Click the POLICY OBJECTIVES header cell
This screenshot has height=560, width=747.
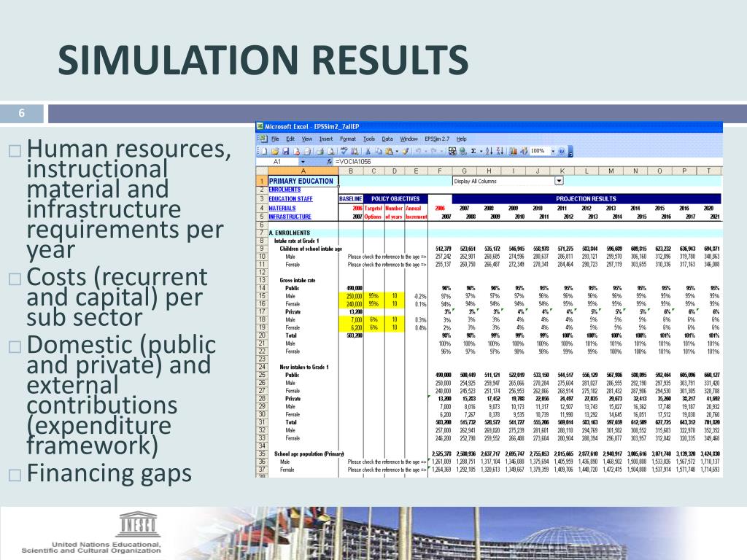[395, 198]
